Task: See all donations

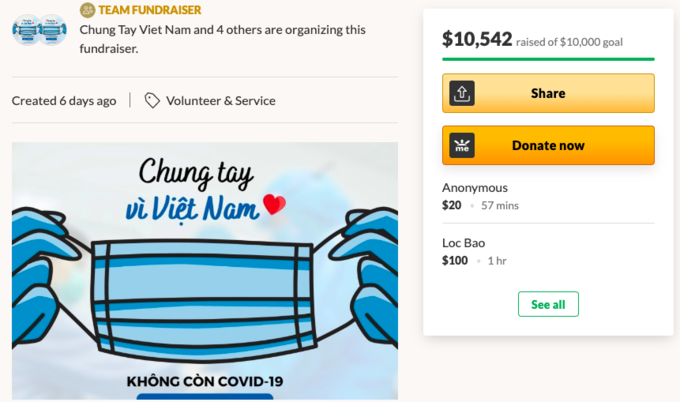Action: point(548,304)
